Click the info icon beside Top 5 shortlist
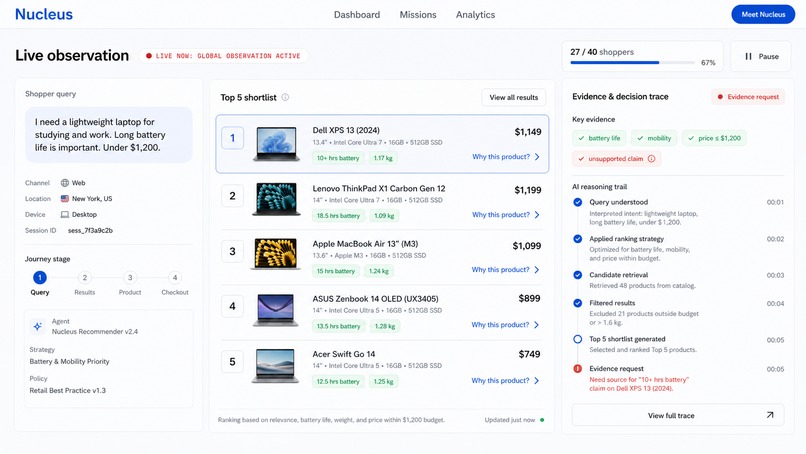Image resolution: width=806 pixels, height=454 pixels. (285, 97)
